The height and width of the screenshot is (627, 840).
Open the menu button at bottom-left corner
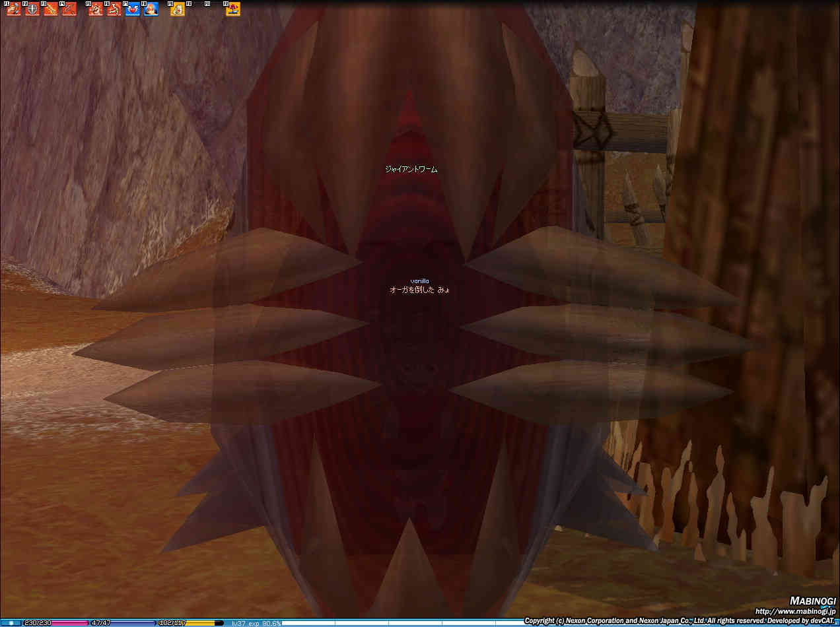point(11,622)
